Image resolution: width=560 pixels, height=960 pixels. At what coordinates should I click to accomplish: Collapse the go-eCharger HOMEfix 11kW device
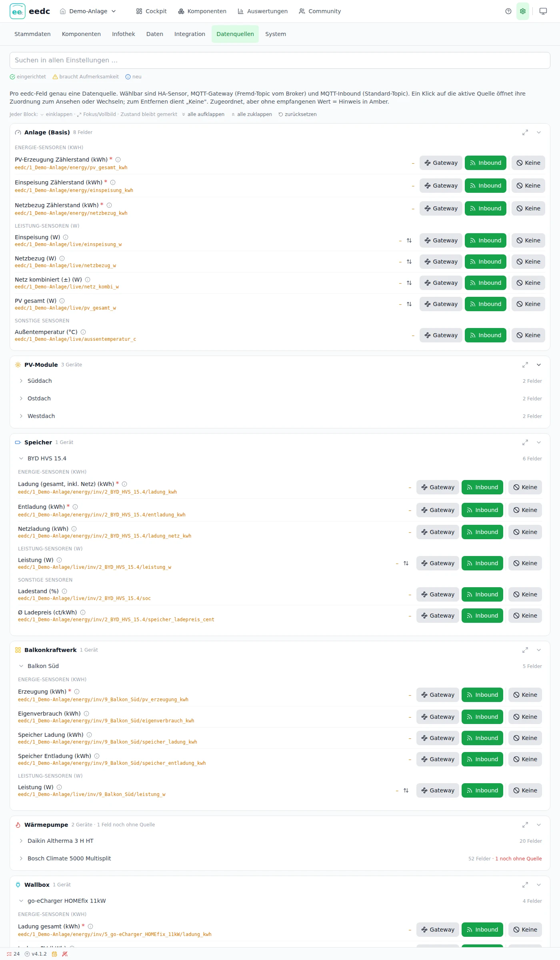(280, 901)
